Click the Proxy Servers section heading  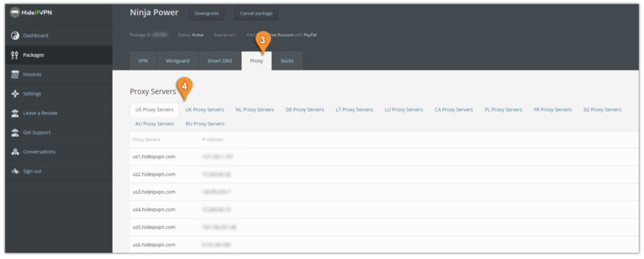(x=153, y=92)
